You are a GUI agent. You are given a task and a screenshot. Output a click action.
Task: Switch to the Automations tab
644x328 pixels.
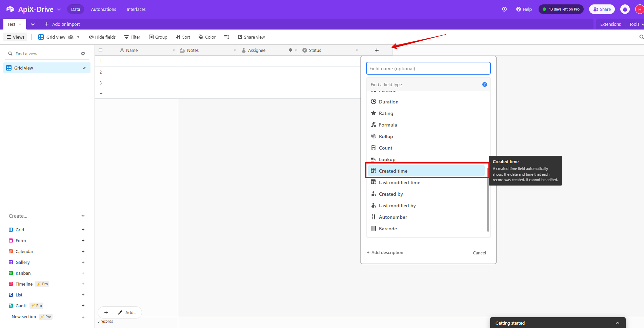103,9
